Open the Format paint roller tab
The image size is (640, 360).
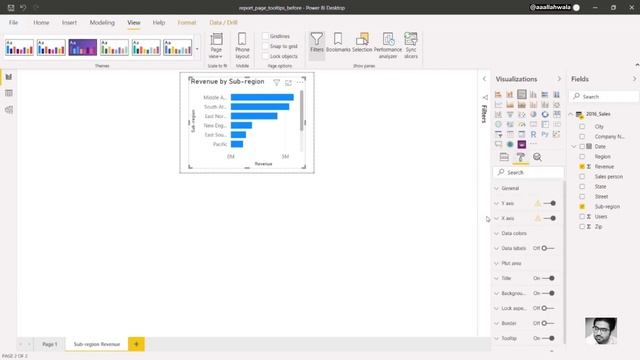point(520,157)
